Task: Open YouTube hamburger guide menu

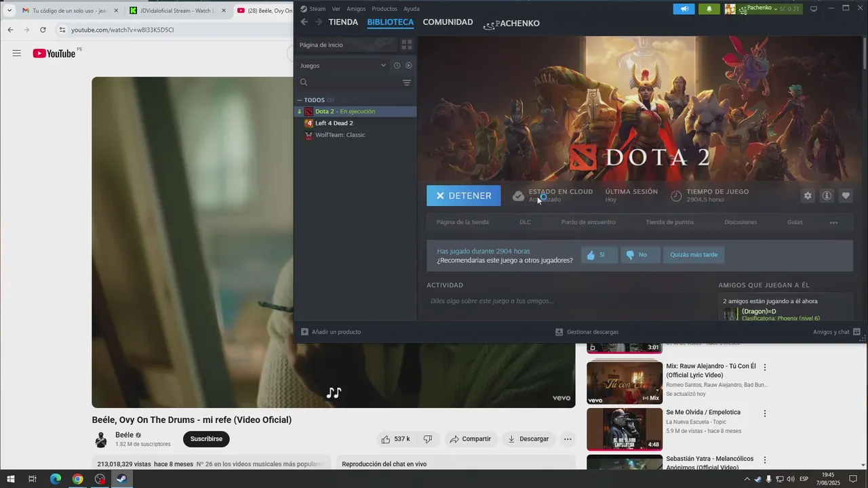Action: pyautogui.click(x=17, y=54)
